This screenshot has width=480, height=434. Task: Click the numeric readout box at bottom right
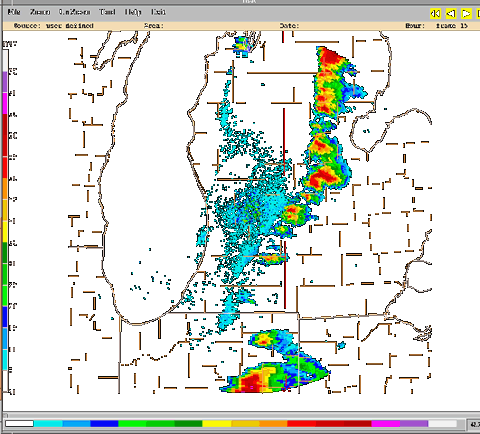tap(474, 425)
